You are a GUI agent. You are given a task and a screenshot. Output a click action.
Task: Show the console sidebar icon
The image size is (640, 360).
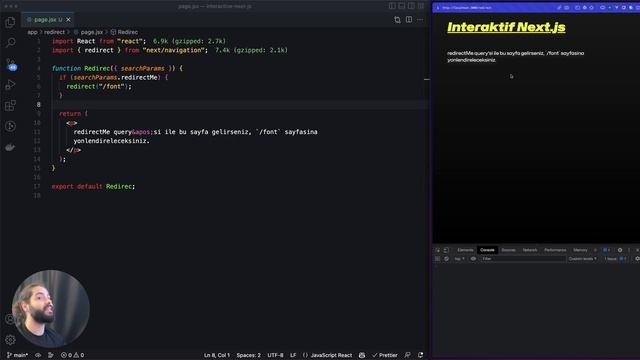(438, 259)
